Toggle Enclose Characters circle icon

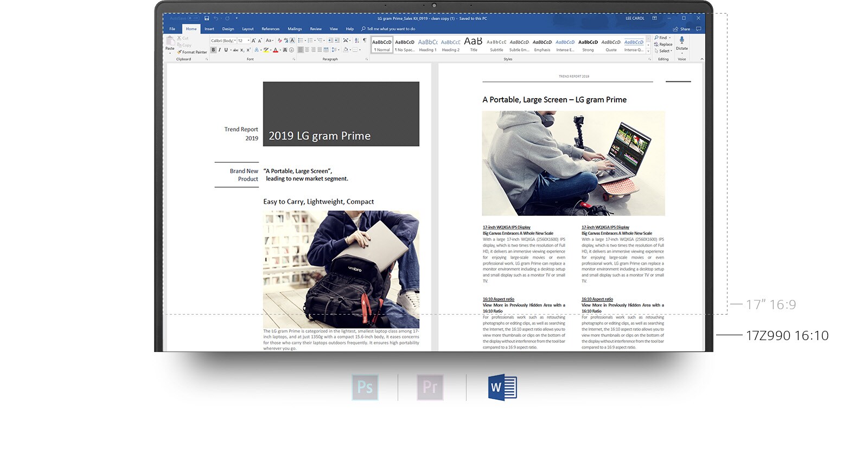coord(291,50)
